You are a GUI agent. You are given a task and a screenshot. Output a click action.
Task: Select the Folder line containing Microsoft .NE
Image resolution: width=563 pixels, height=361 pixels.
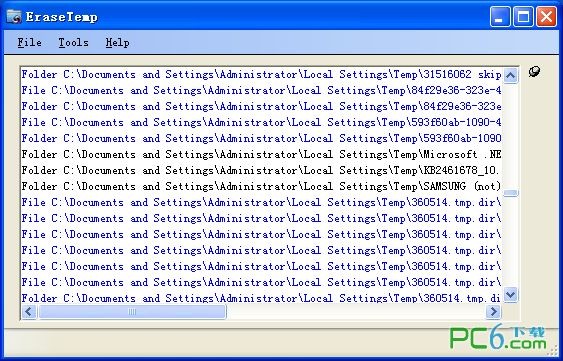pyautogui.click(x=261, y=154)
